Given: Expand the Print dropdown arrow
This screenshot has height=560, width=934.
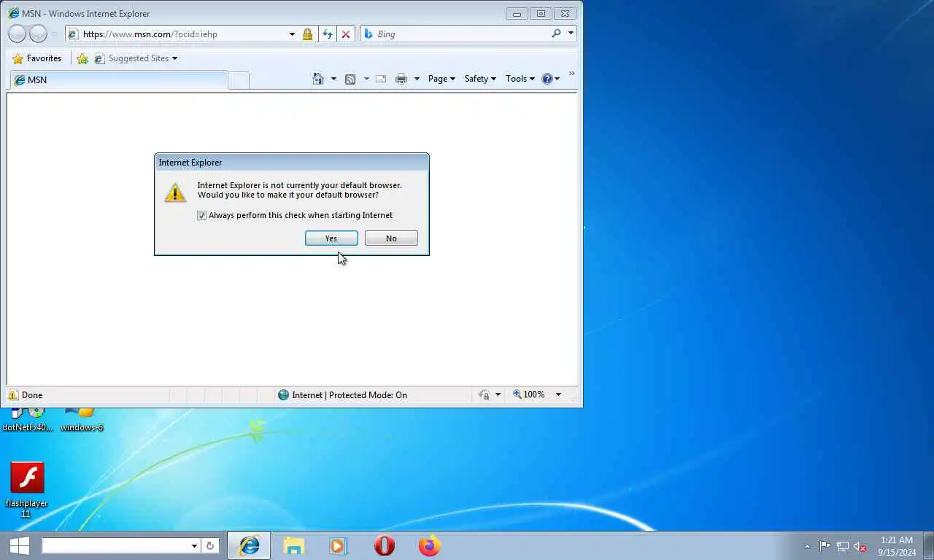Looking at the screenshot, I should click(x=417, y=79).
